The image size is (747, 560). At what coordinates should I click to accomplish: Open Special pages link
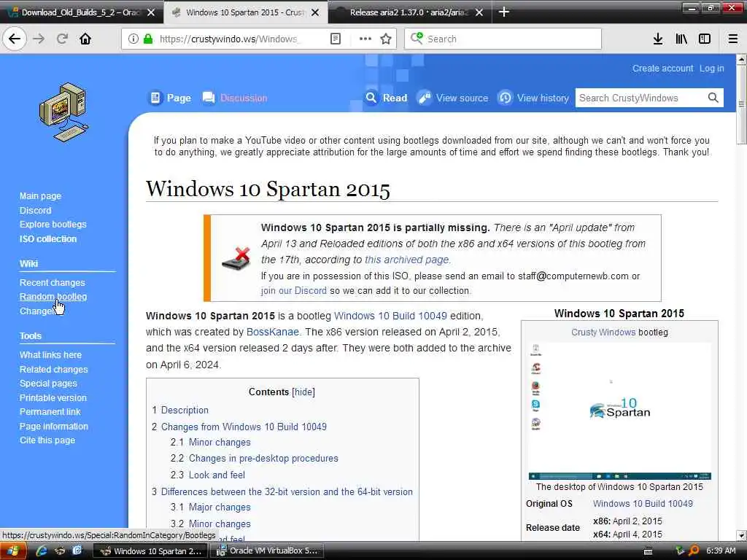(48, 384)
